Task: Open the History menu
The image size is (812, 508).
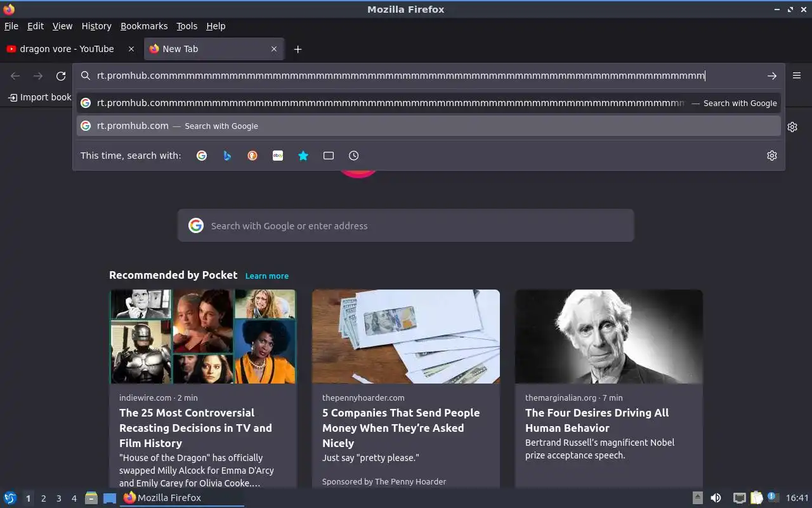Action: (x=96, y=26)
